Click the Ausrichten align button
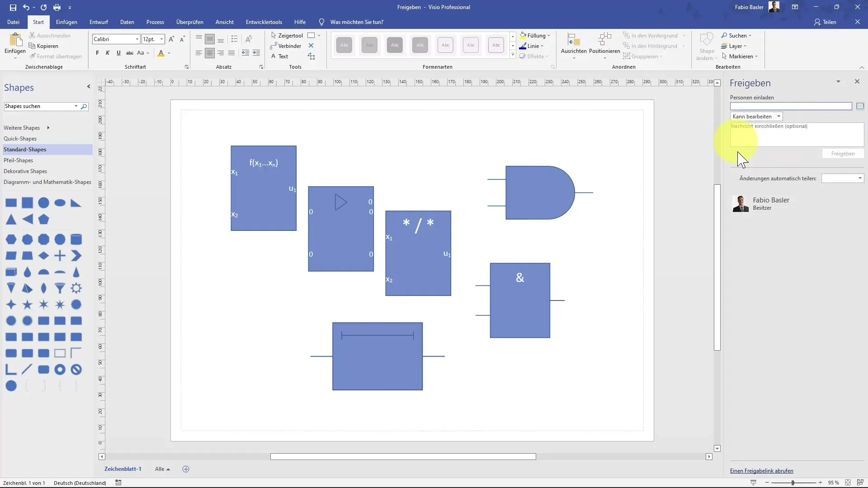Image resolution: width=868 pixels, height=488 pixels. pyautogui.click(x=574, y=46)
